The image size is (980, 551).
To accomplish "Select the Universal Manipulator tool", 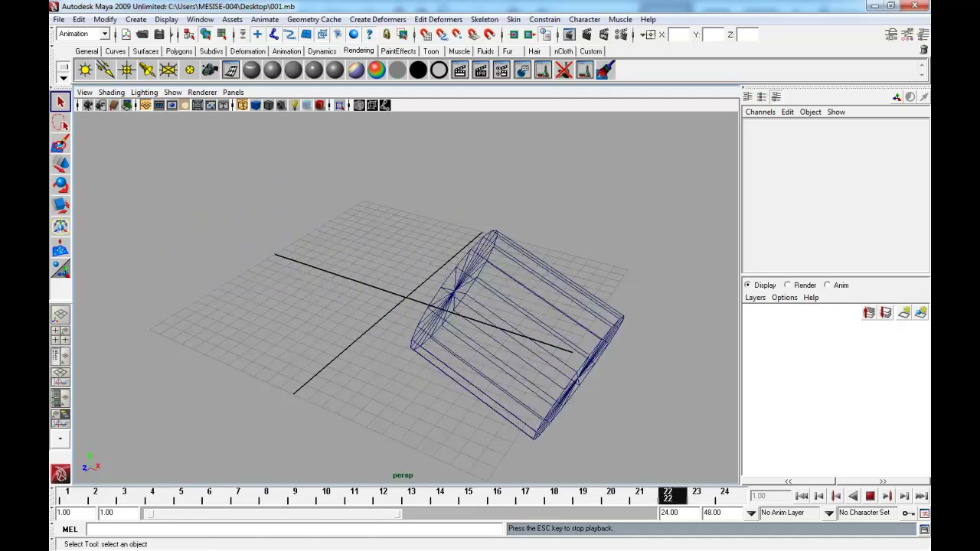I will pyautogui.click(x=60, y=226).
